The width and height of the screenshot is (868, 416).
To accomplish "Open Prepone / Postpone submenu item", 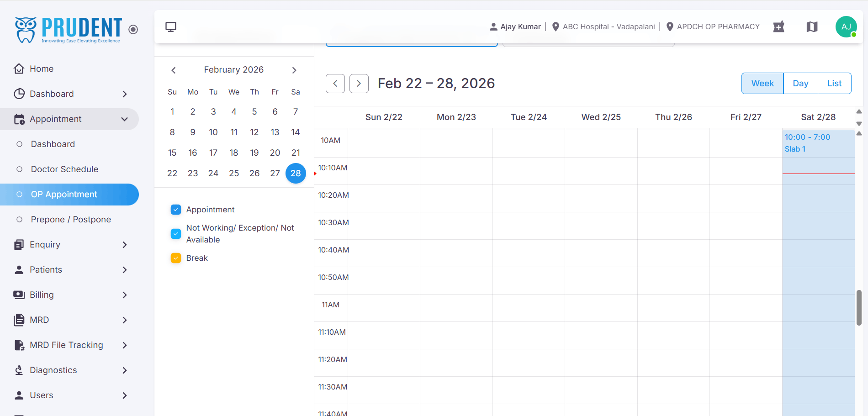I will coord(69,220).
